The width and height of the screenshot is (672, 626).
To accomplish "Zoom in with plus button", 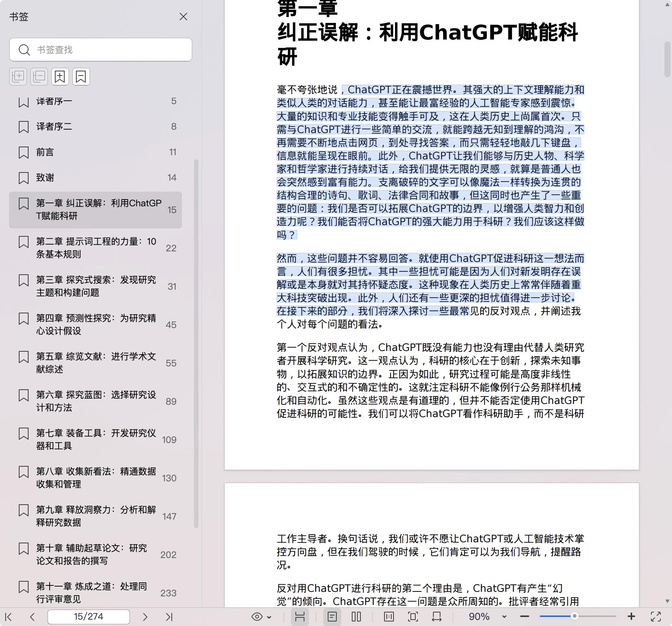I will [x=631, y=617].
